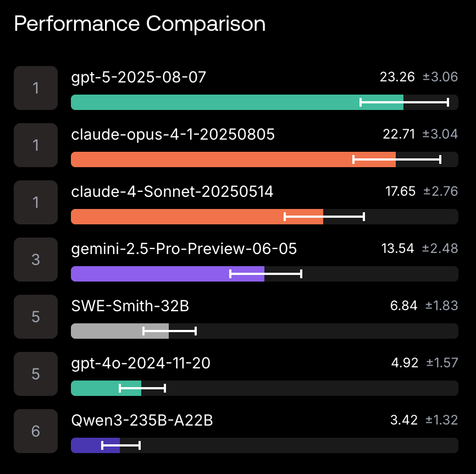
Task: Click the ±3.06 error margin text
Action: point(440,77)
